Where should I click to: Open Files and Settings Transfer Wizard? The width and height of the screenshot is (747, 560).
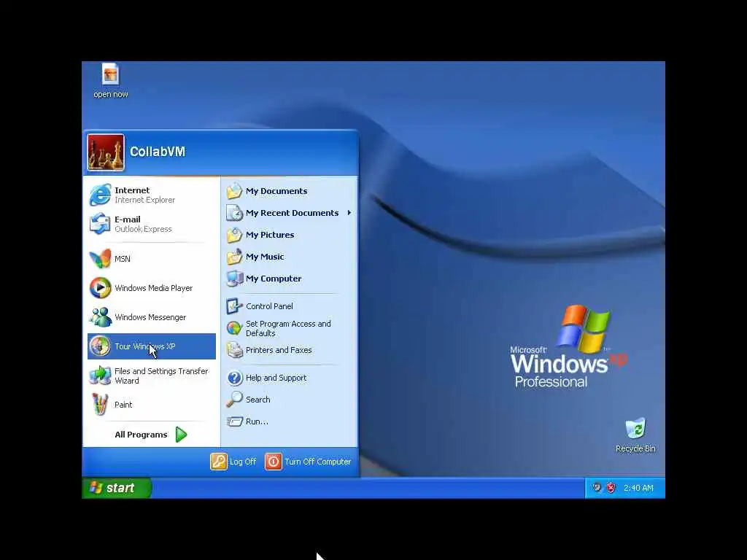coord(152,376)
